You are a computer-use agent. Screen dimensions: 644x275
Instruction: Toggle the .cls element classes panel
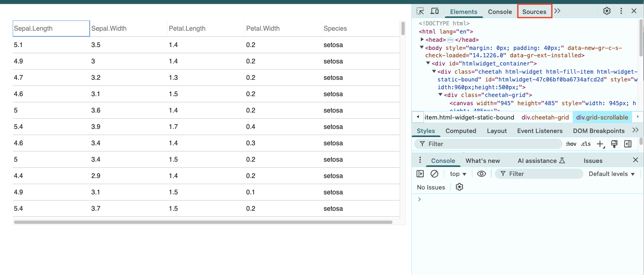tap(585, 144)
